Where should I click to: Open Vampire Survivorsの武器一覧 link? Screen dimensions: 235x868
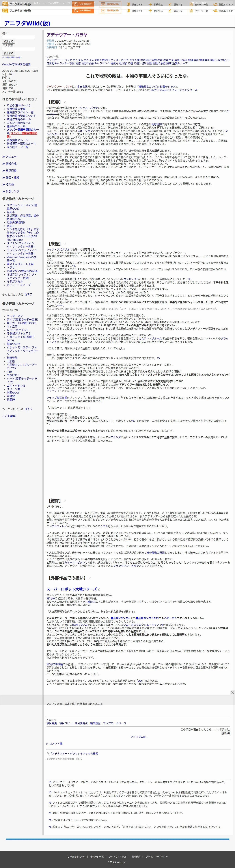pyautogui.click(x=22, y=259)
